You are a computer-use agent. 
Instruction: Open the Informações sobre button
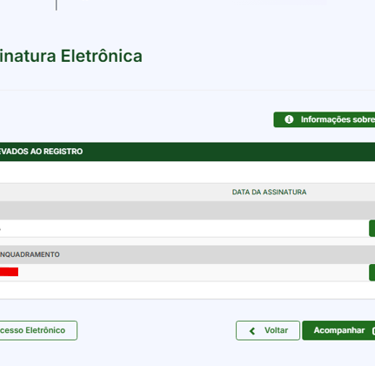click(324, 119)
